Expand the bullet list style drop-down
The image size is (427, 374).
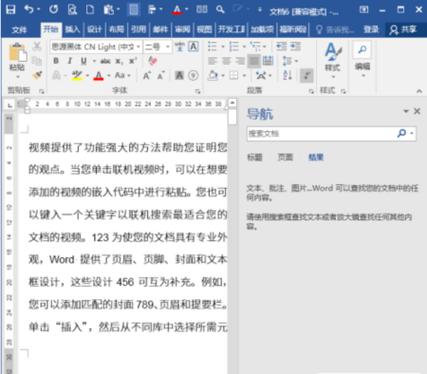tap(223, 47)
